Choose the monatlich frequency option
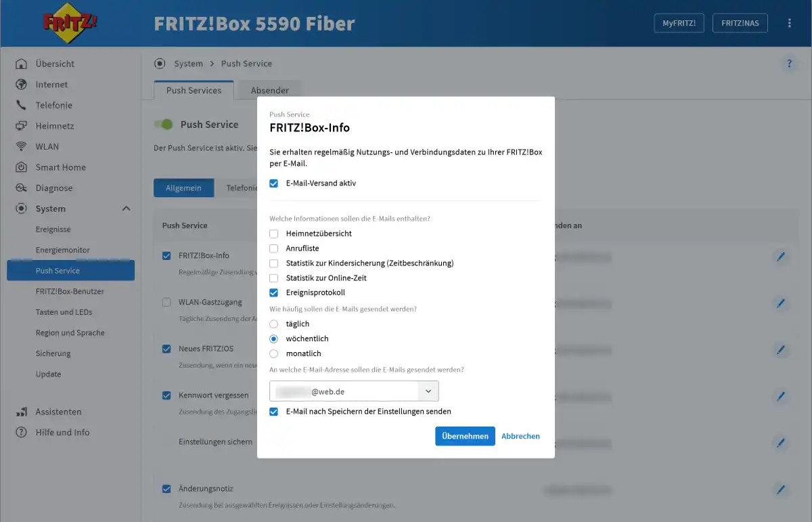 pos(274,353)
